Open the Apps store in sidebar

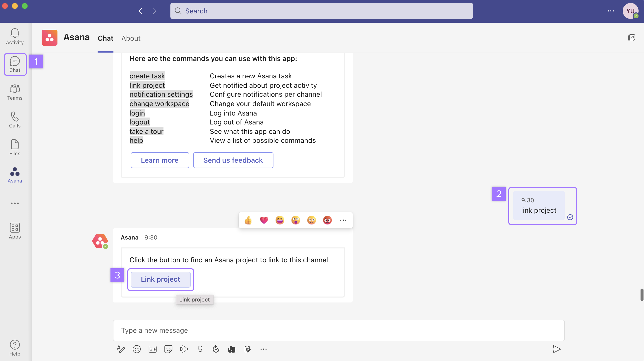tap(15, 231)
